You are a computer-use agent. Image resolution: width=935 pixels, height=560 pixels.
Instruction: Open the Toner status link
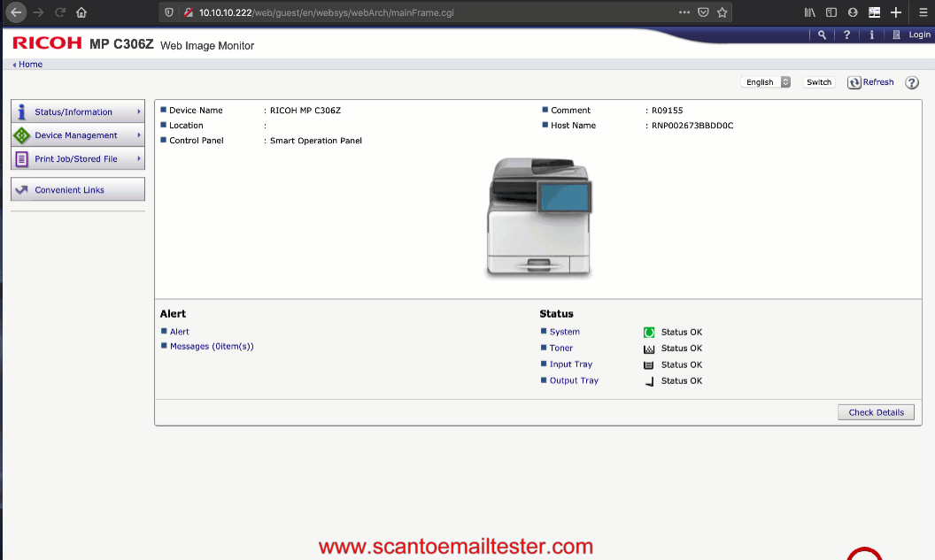561,349
